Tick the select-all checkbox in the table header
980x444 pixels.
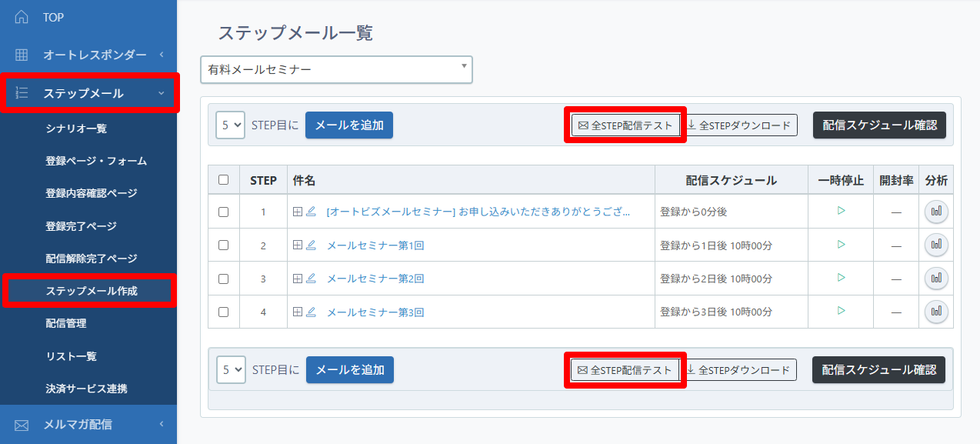tap(224, 180)
